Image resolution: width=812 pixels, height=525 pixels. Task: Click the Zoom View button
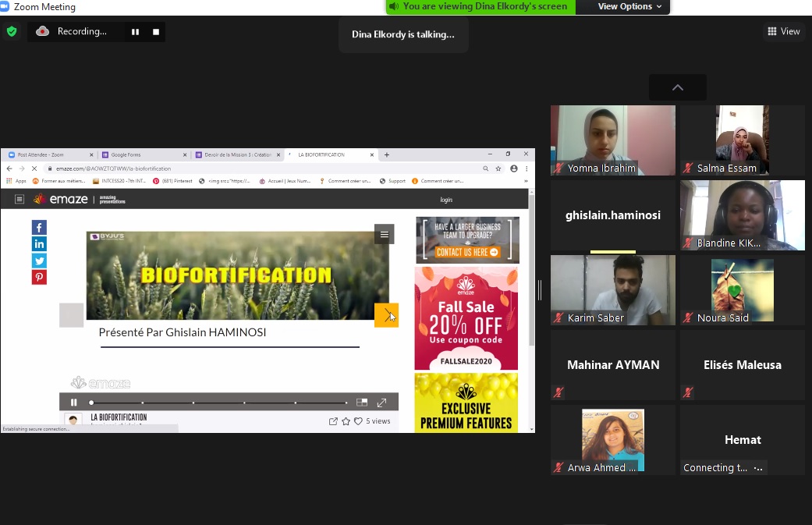coord(784,31)
